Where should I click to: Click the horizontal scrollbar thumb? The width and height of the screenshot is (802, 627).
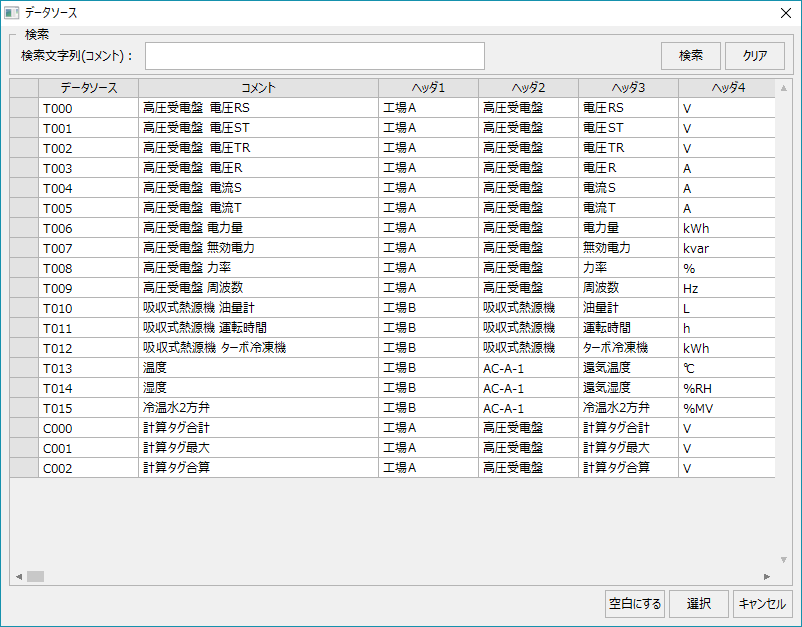coord(35,576)
